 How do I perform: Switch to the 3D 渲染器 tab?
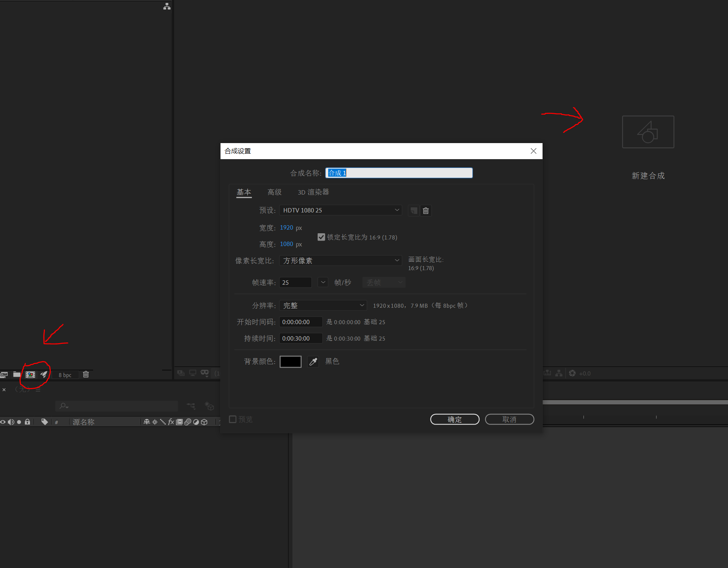click(313, 192)
